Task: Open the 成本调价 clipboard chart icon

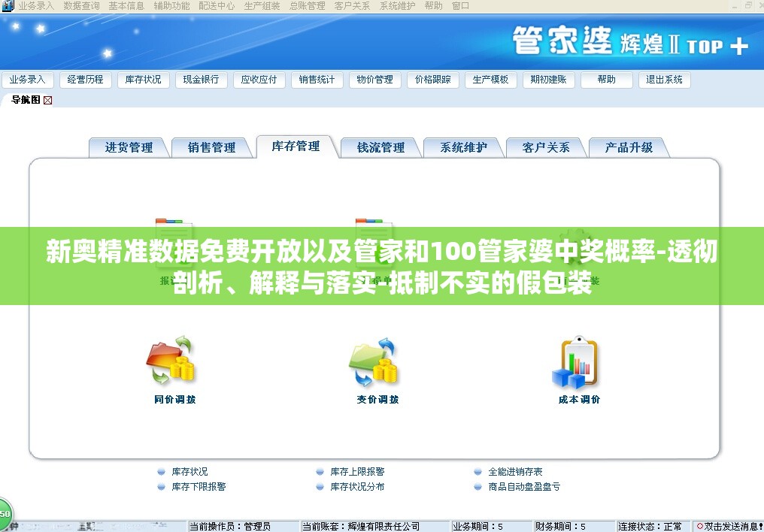Action: pos(575,362)
